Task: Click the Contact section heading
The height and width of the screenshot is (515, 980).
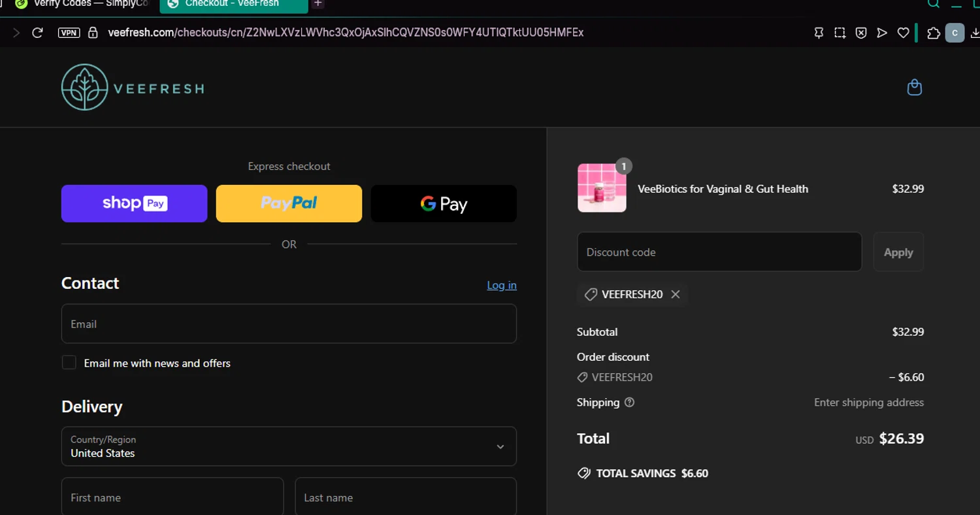Action: (90, 283)
